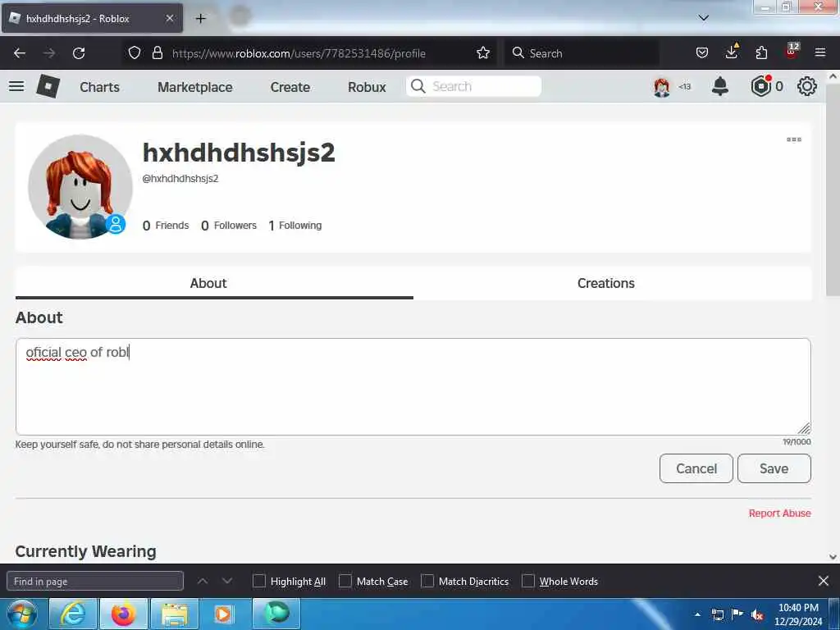Close the find in page bar
Image resolution: width=840 pixels, height=630 pixels.
(x=824, y=581)
